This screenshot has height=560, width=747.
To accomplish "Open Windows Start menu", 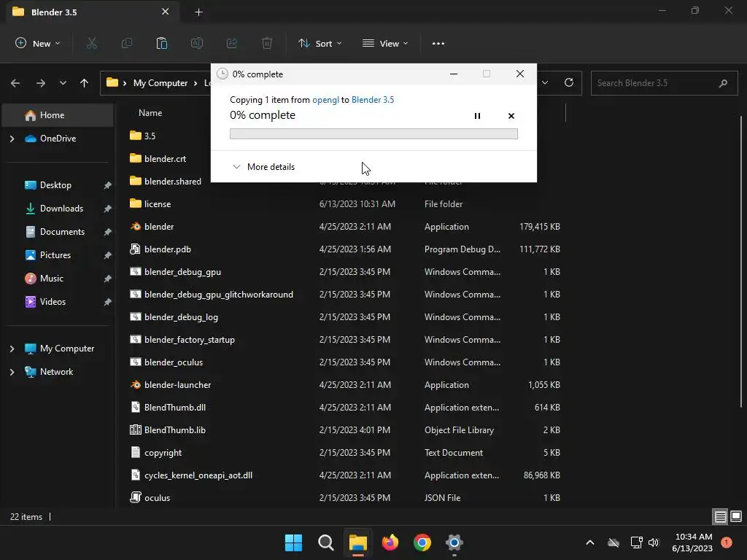I will (x=293, y=542).
